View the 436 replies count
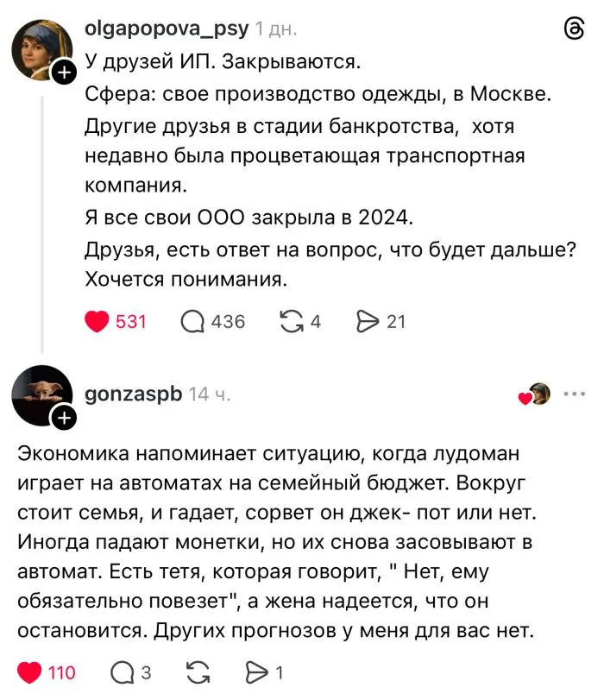This screenshot has height=700, width=604. click(x=225, y=320)
